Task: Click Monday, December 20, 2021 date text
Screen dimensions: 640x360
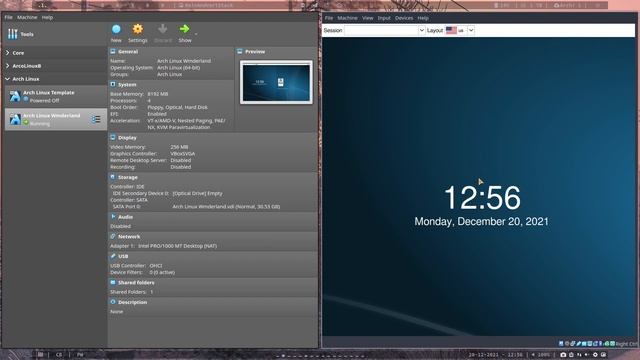Action: (482, 221)
